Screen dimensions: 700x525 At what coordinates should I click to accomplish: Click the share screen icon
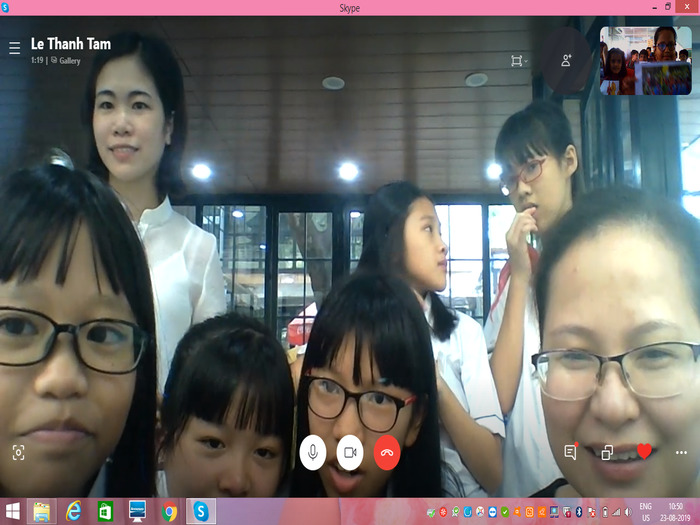(x=607, y=452)
